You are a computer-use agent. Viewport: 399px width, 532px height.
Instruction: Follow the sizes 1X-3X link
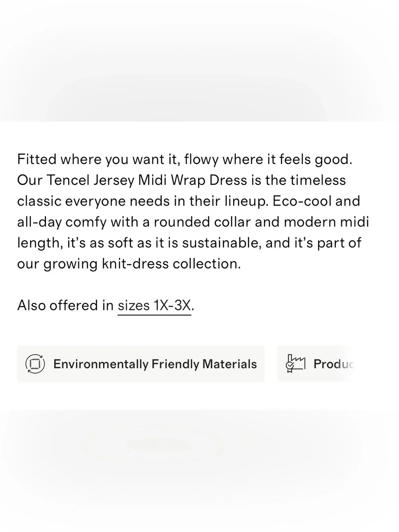click(x=154, y=306)
